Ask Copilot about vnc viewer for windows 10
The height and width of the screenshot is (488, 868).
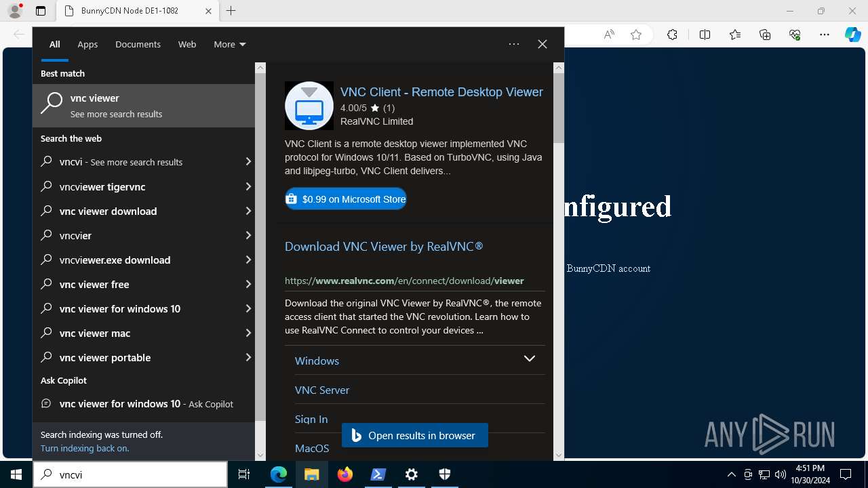point(144,403)
